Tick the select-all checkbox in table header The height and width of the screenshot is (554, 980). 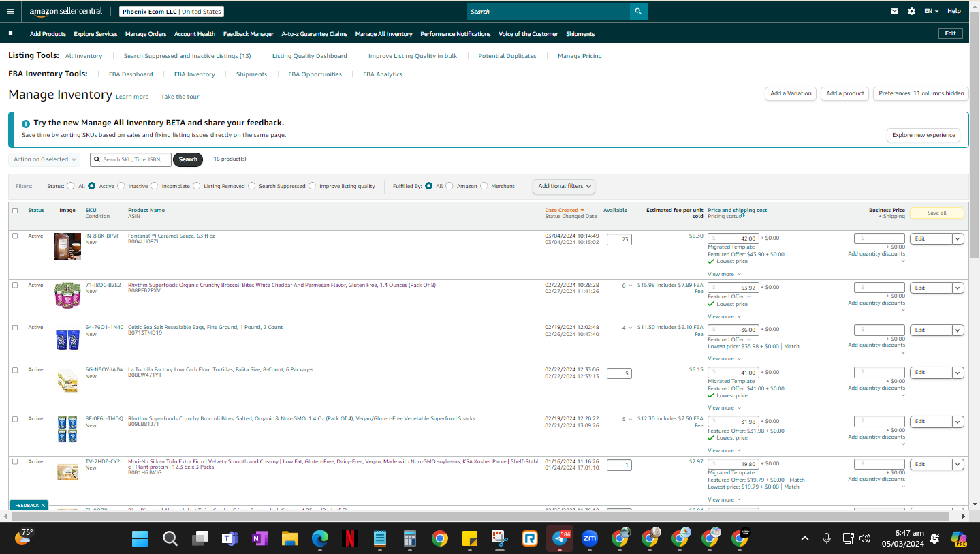click(15, 211)
